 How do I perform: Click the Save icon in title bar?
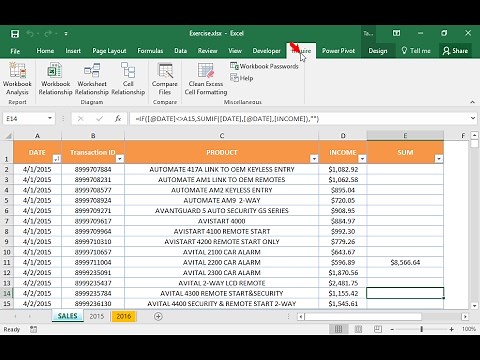point(15,34)
